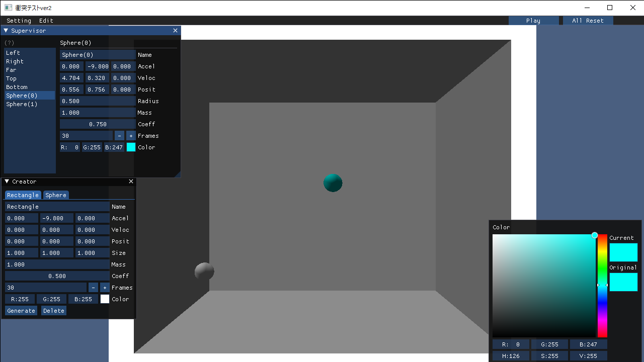The width and height of the screenshot is (644, 362).
Task: Click the Supervisor Mass field 1.000
Action: (98, 113)
